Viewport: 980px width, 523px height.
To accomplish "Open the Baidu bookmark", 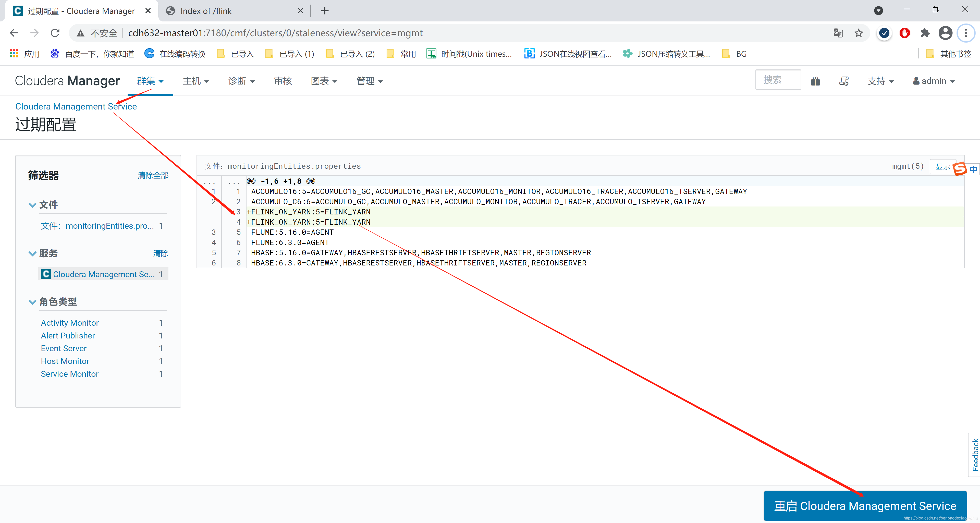I will 92,54.
